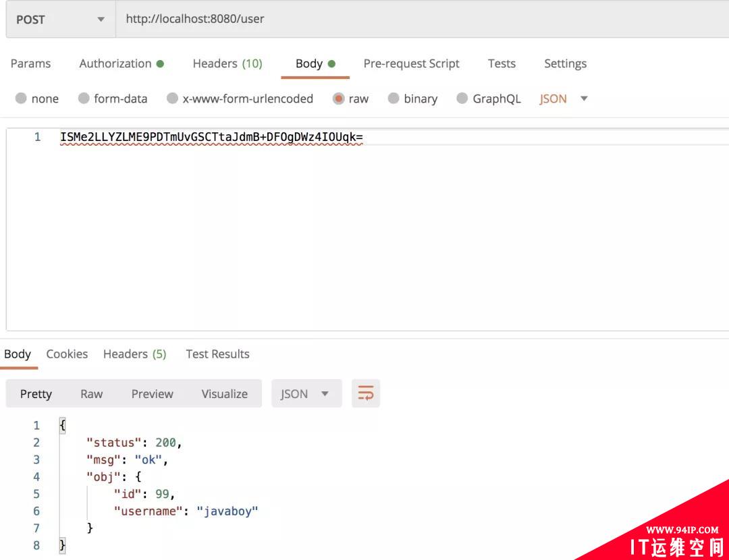Open response Headers (5) tab
This screenshot has height=560, width=729.
[135, 354]
